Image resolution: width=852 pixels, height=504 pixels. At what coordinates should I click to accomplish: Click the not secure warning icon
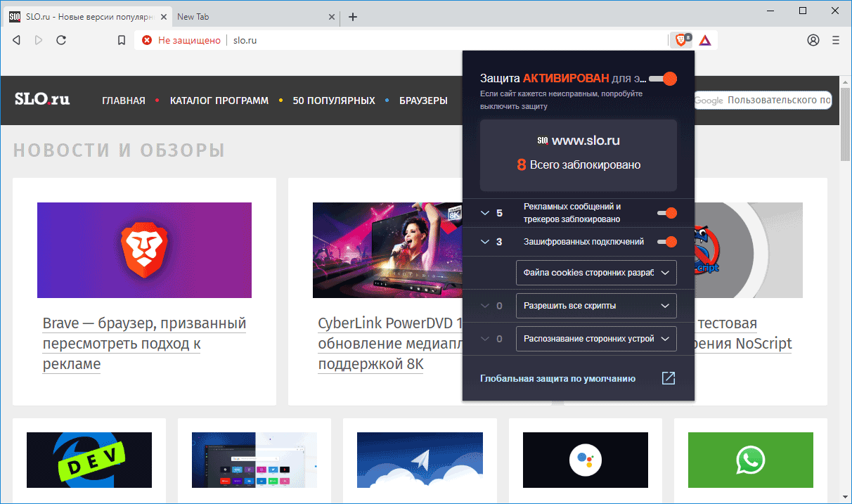pos(146,40)
